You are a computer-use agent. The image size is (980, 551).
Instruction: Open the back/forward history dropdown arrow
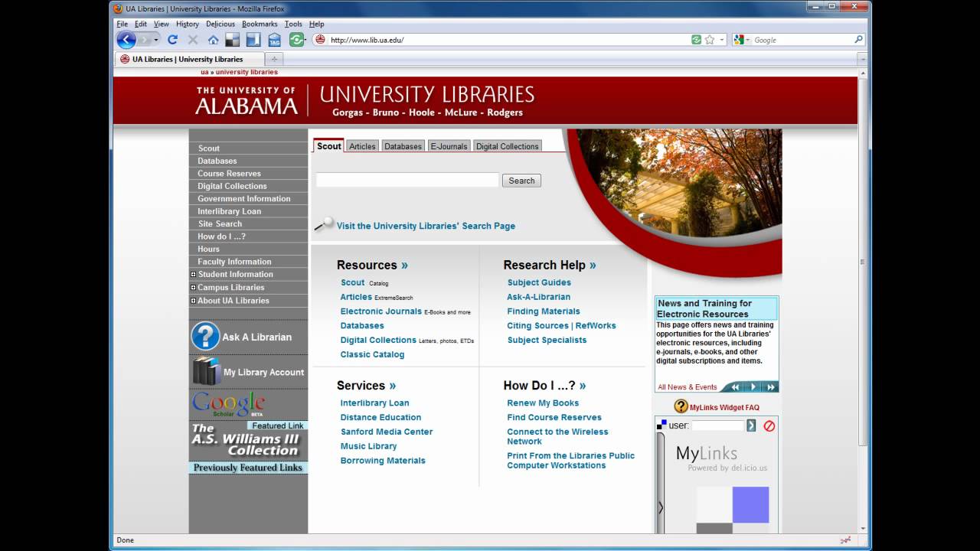point(156,40)
